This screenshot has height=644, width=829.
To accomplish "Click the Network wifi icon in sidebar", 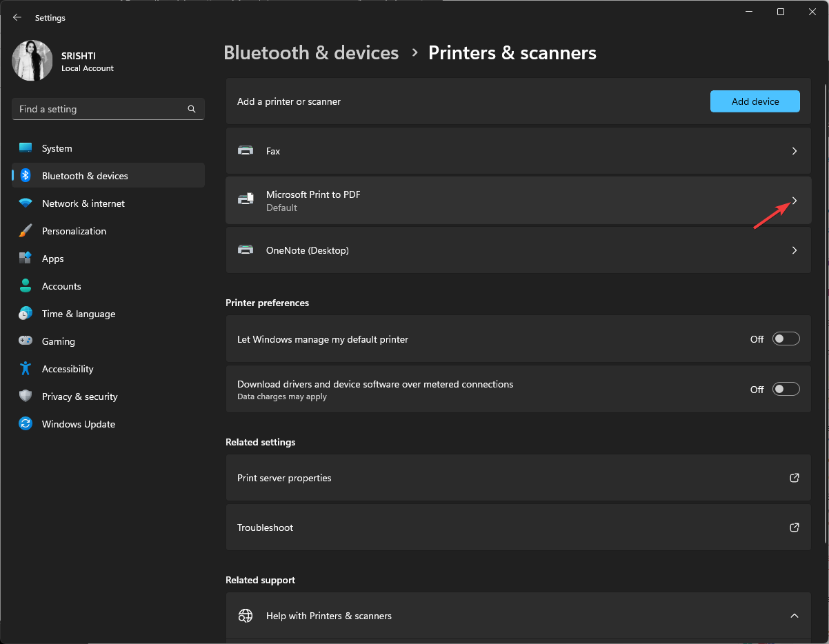I will 26,203.
